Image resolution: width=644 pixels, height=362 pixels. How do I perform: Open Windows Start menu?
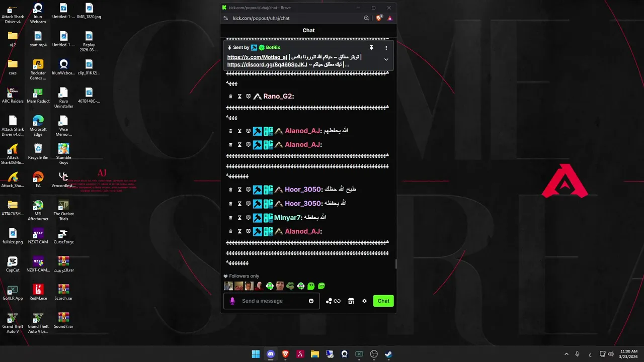[x=256, y=354]
